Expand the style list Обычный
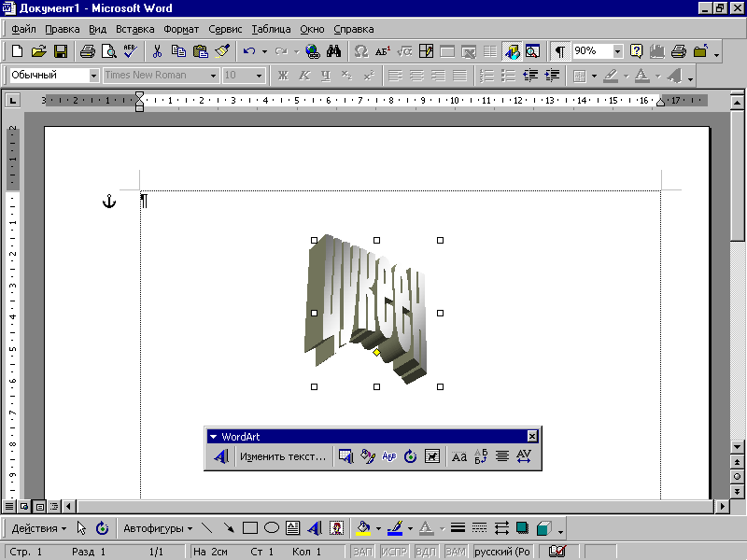This screenshot has width=747, height=560. (x=94, y=76)
